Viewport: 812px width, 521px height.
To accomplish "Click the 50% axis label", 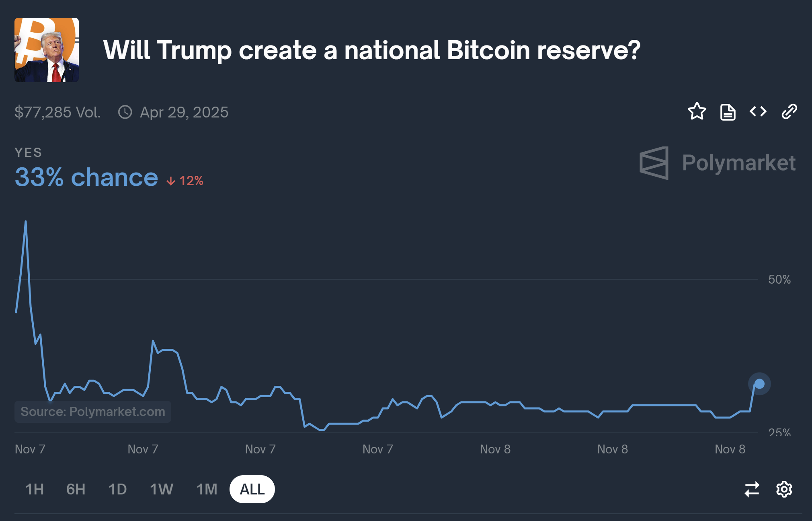I will [x=779, y=280].
